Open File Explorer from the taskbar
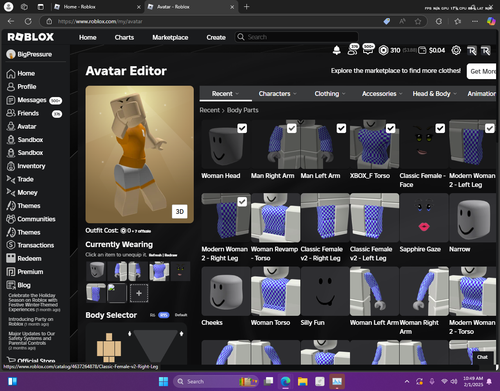The width and height of the screenshot is (500, 391). click(303, 381)
